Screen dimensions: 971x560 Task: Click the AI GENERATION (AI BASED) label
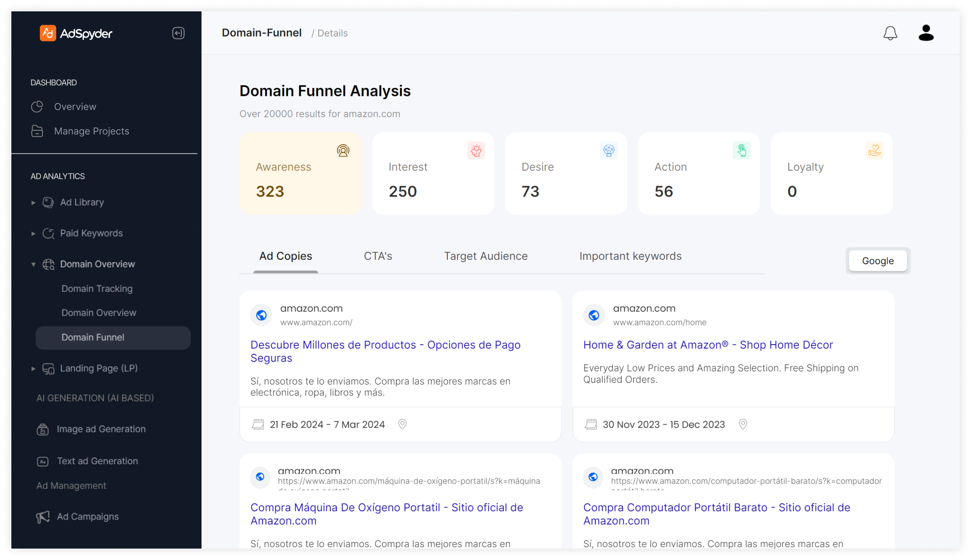point(95,398)
